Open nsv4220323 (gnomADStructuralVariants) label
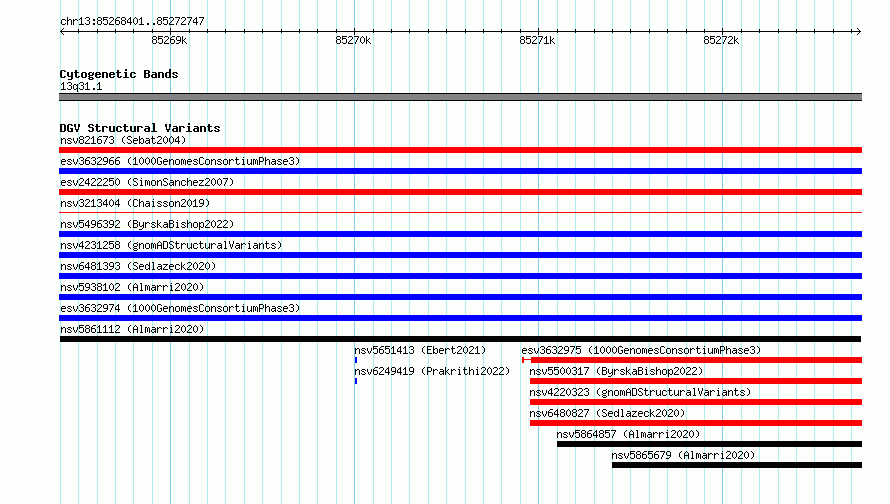Viewport: 890px width, 504px height. [x=640, y=392]
